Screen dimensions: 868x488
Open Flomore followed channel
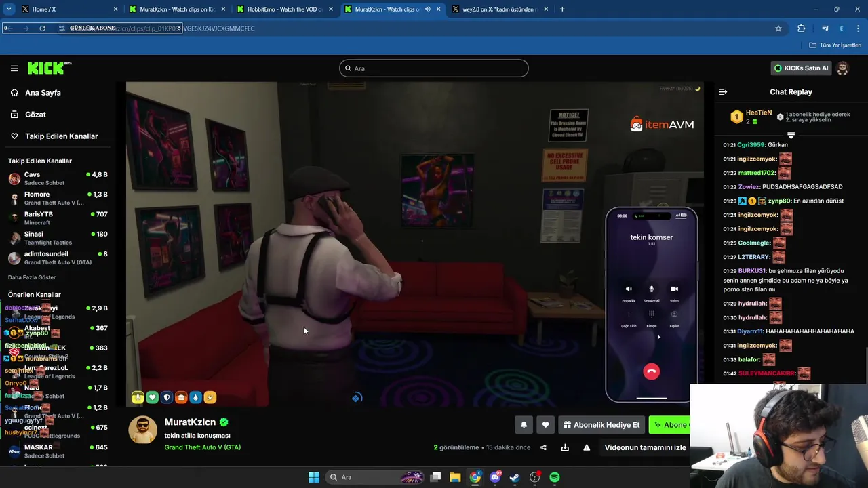click(x=58, y=198)
